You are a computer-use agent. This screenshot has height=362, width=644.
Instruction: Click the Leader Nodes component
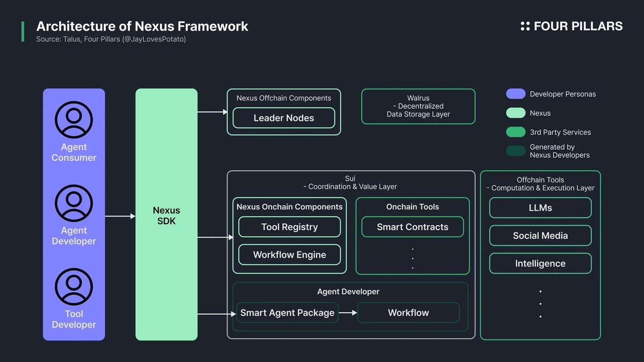coord(283,118)
